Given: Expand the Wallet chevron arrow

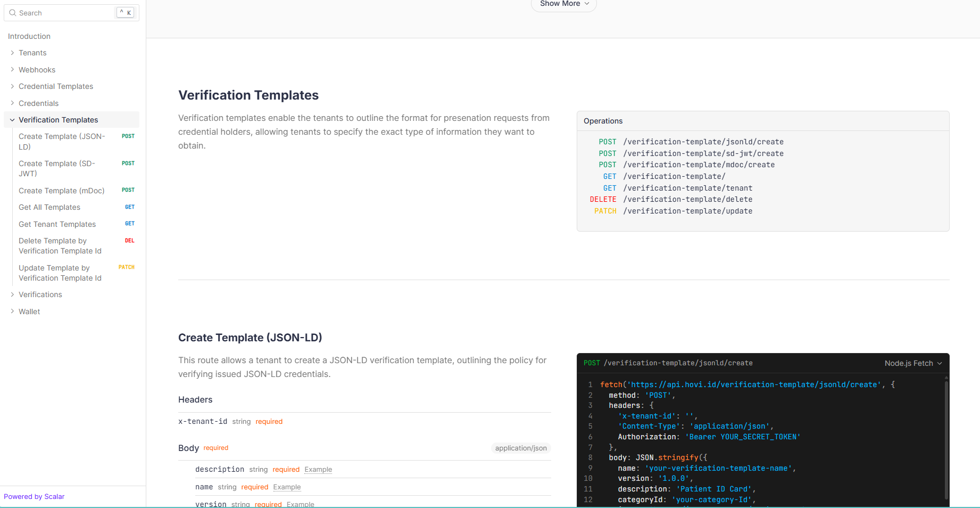Looking at the screenshot, I should [12, 312].
